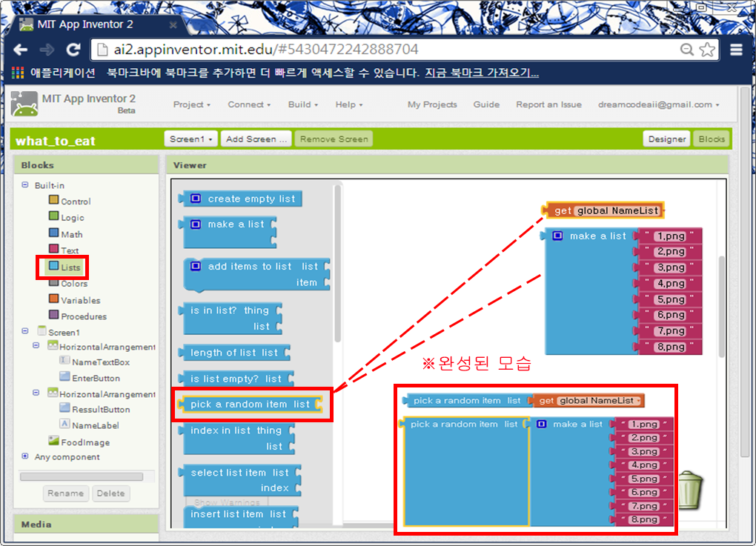Select the 'is list empty?' block
This screenshot has height=546, width=756.
click(236, 379)
